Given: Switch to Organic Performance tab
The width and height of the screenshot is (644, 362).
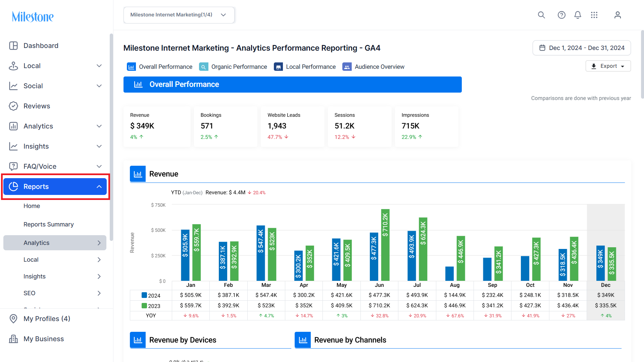Looking at the screenshot, I should point(233,67).
